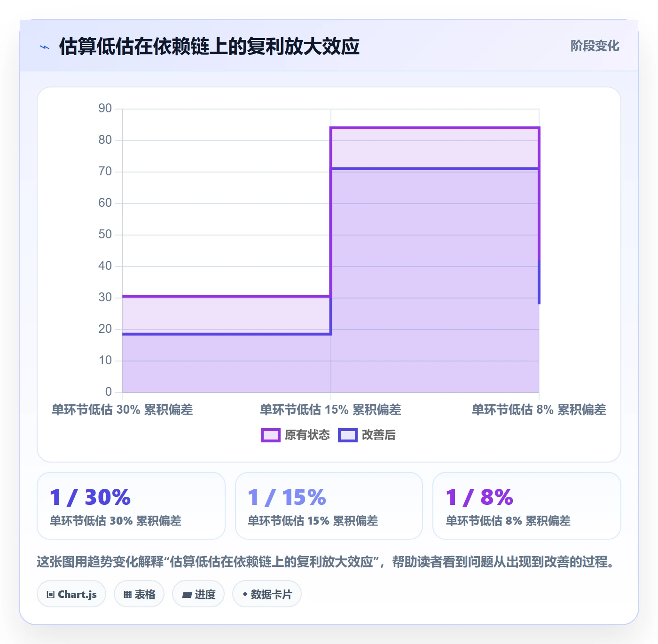Viewport: 658px width, 644px height.
Task: Click the 1 / 8% card value
Action: [479, 497]
